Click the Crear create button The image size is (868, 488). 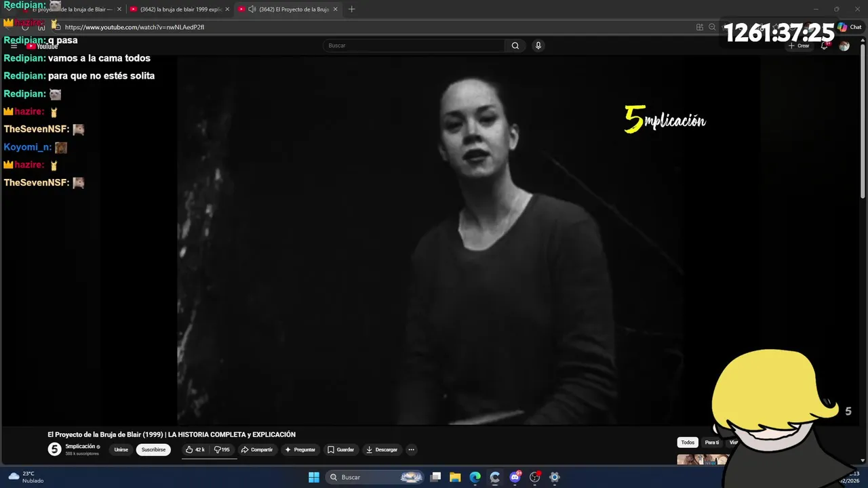[799, 45]
